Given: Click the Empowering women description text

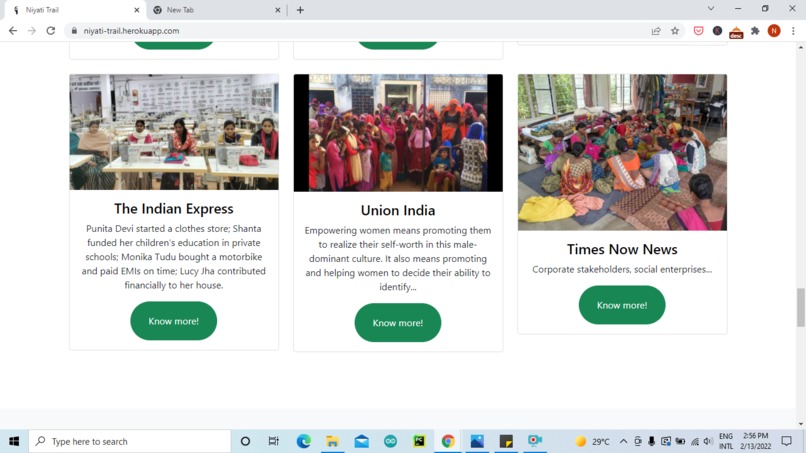Looking at the screenshot, I should point(398,259).
